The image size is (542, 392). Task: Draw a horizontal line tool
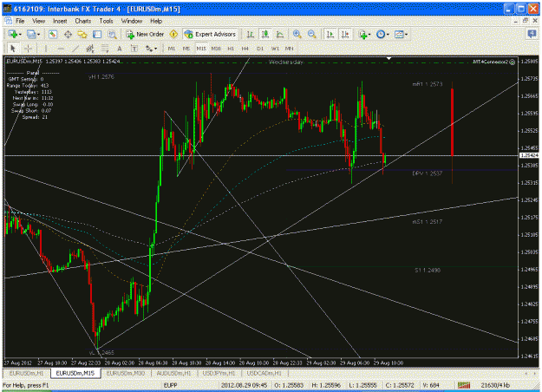coord(61,49)
